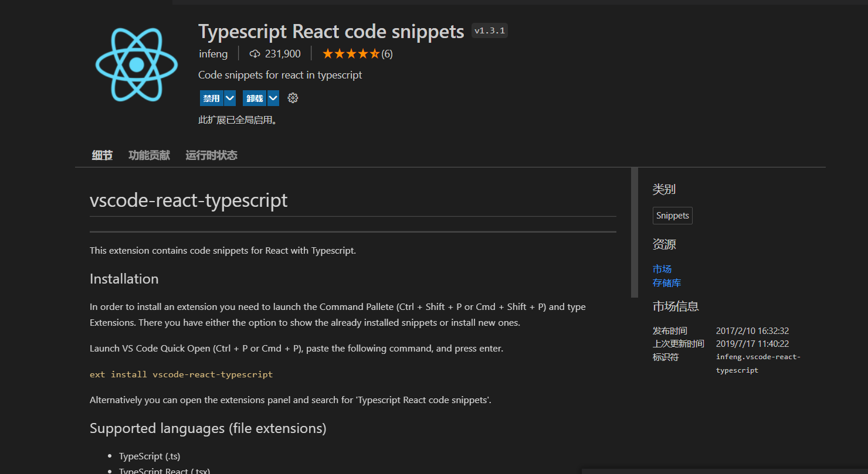This screenshot has width=868, height=474.
Task: Open the 市场 marketplace link
Action: click(x=662, y=269)
